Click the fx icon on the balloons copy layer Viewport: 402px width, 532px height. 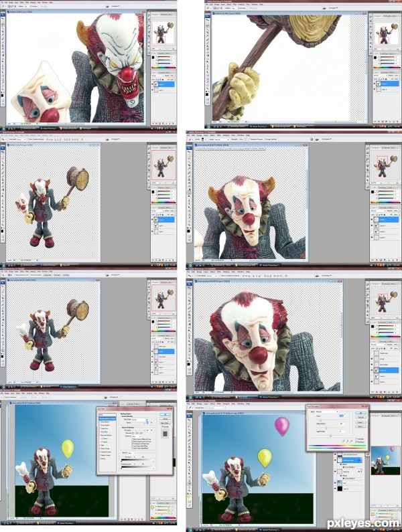(359, 460)
